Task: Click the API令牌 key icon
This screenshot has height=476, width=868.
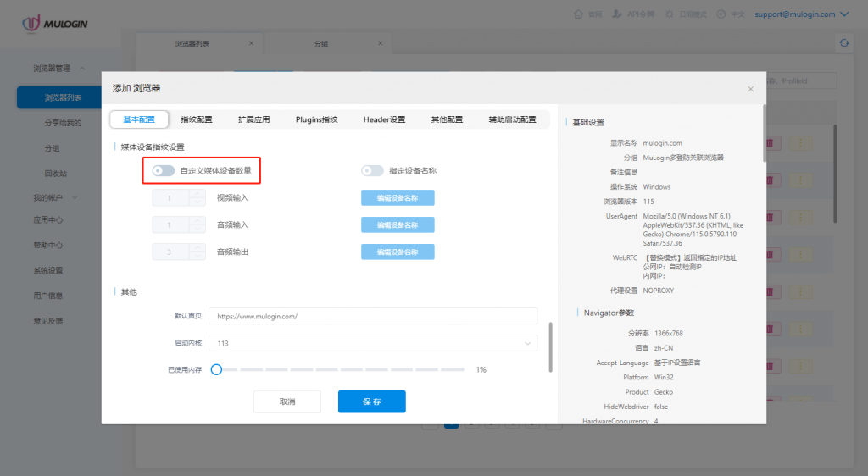Action: [616, 14]
